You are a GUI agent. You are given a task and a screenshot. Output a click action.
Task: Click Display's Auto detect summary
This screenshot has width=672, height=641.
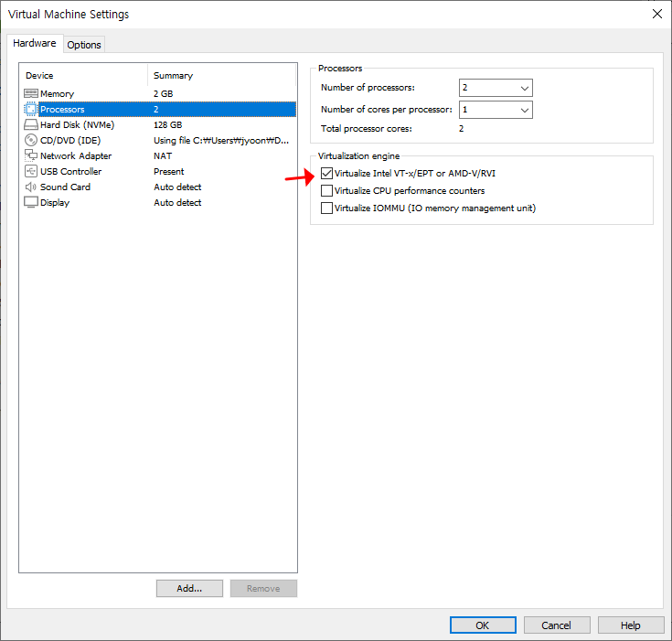tap(177, 202)
